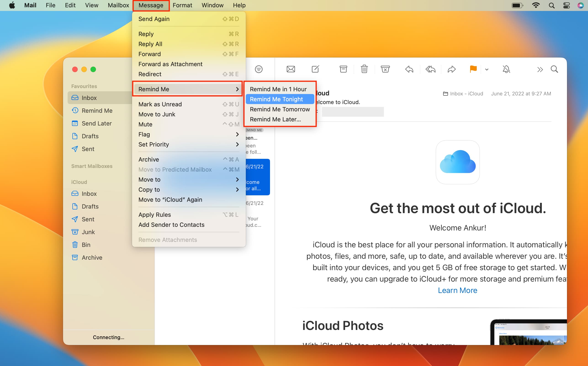Viewport: 588px width, 366px height.
Task: Expand Copy to submenu
Action: click(x=189, y=190)
